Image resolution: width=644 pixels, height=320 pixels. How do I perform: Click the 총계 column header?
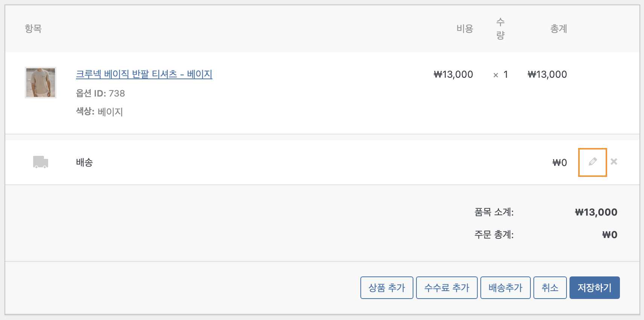[559, 29]
